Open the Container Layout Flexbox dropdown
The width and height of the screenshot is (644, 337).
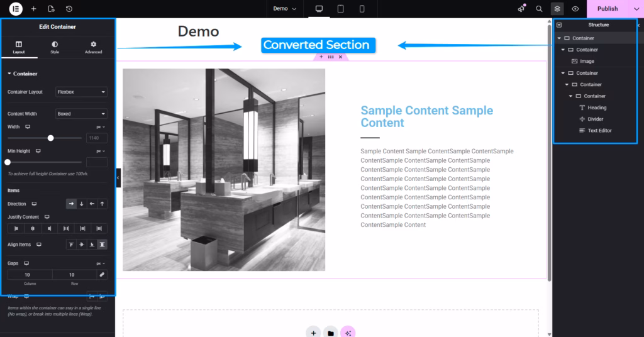[x=81, y=92]
